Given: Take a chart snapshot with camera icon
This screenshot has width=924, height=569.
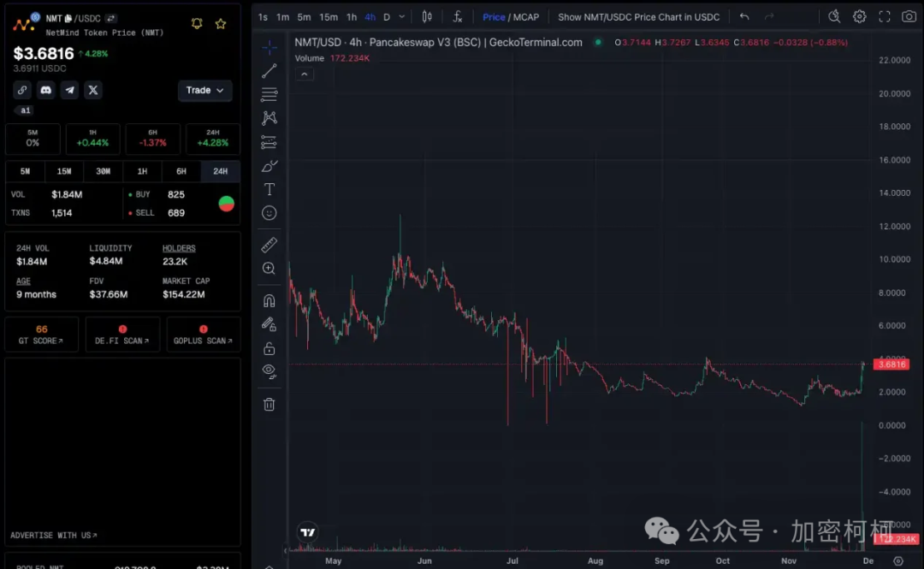Looking at the screenshot, I should point(909,16).
